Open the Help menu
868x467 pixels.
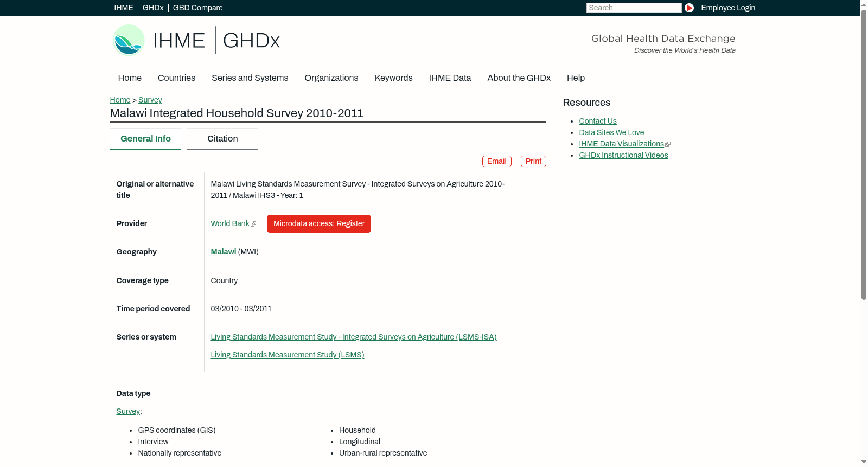[x=576, y=78]
